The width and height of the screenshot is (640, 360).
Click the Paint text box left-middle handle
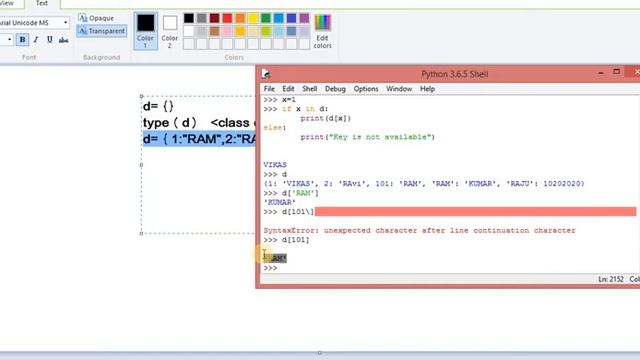point(142,165)
